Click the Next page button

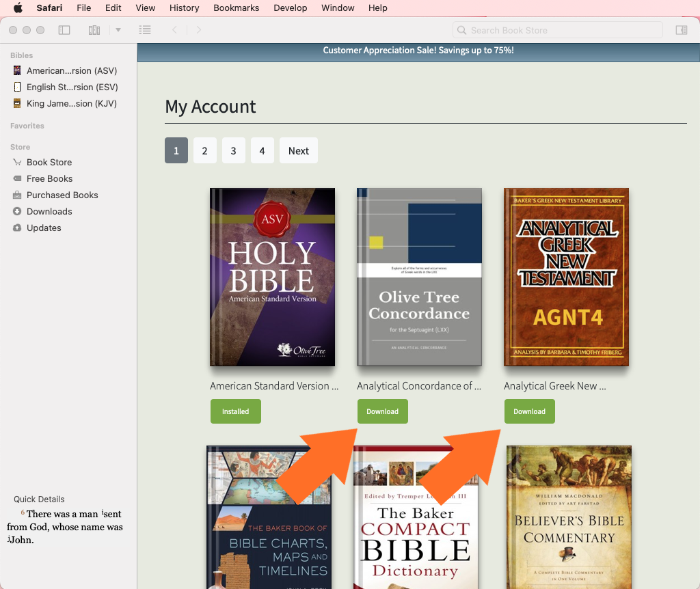[x=299, y=150]
